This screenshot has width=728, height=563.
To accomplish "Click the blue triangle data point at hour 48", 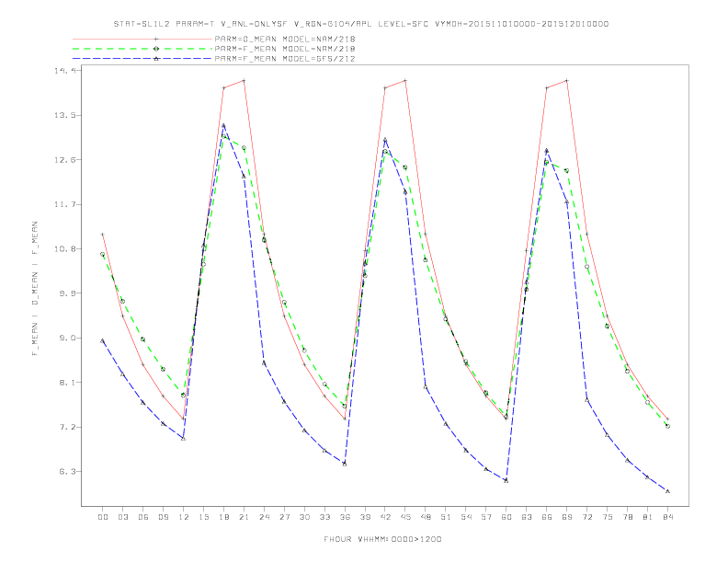I will (426, 386).
